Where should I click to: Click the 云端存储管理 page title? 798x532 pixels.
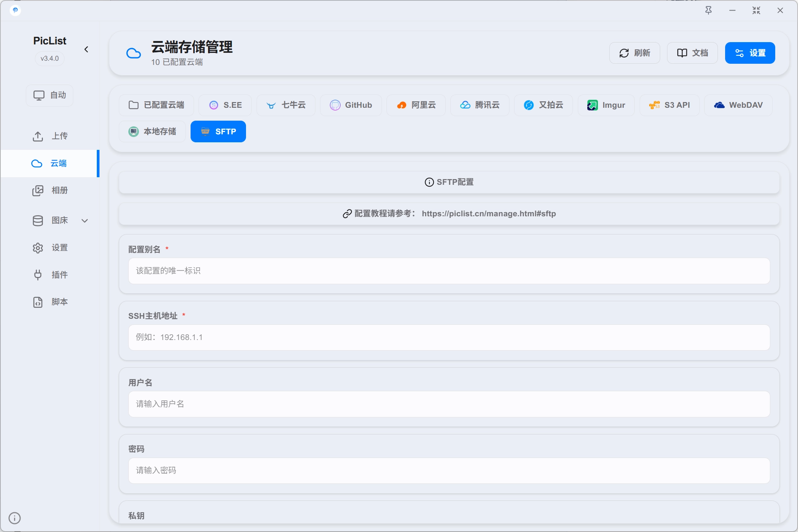coord(192,47)
